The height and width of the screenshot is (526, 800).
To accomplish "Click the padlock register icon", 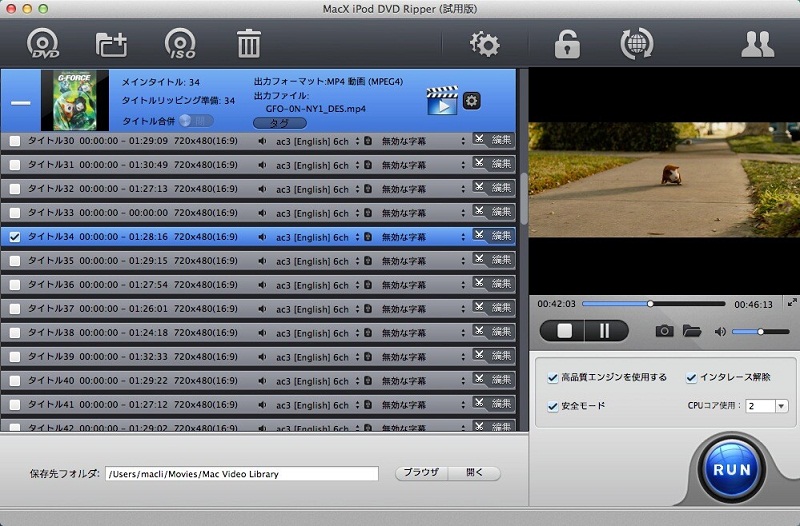I will tap(567, 44).
